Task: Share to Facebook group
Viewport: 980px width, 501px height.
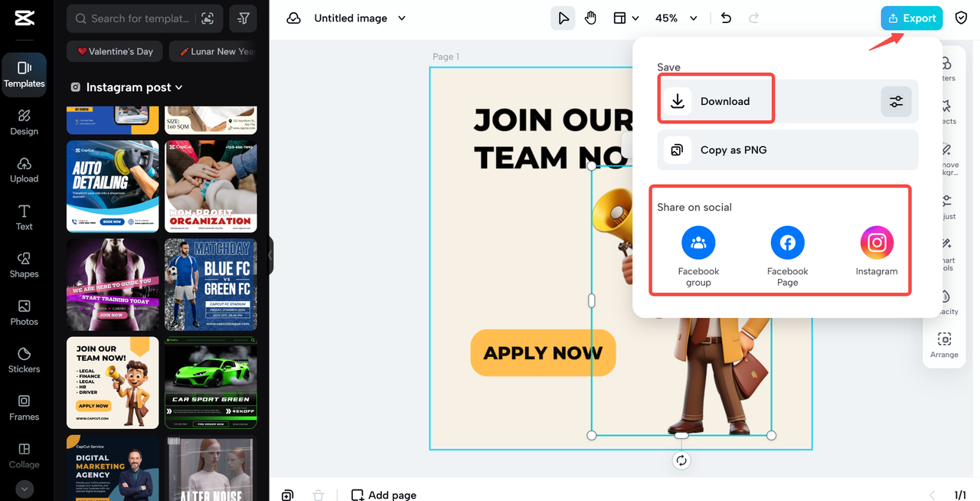Action: point(698,257)
